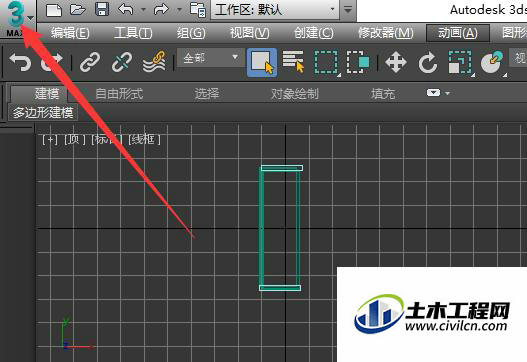Click the main toolbar undo arrow
This screenshot has width=527, height=362.
[x=20, y=62]
